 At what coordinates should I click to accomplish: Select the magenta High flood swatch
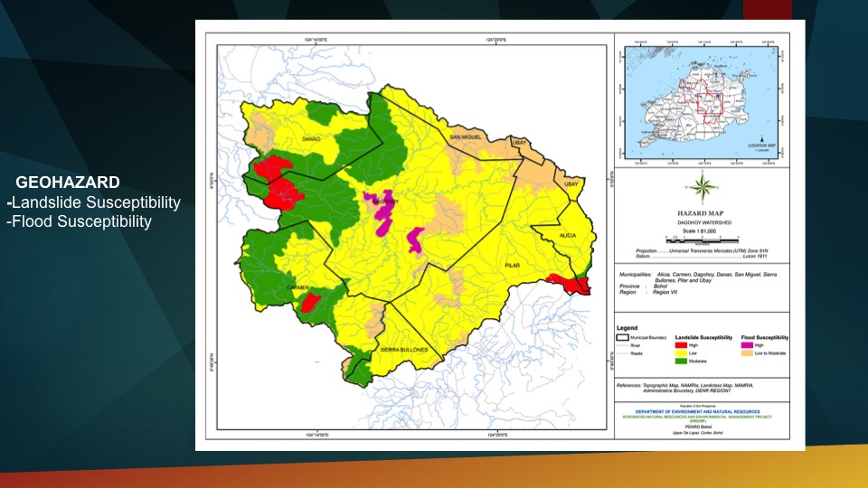(748, 344)
